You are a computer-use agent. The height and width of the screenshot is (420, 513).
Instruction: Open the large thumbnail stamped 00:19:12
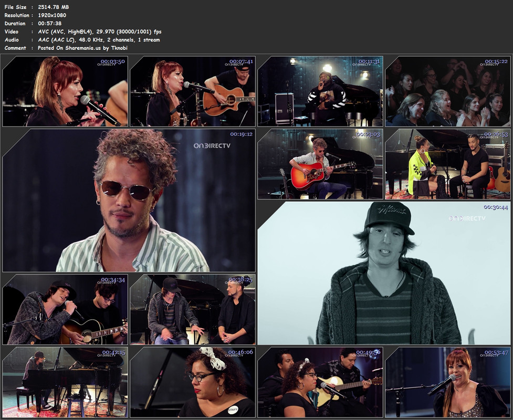coord(129,200)
